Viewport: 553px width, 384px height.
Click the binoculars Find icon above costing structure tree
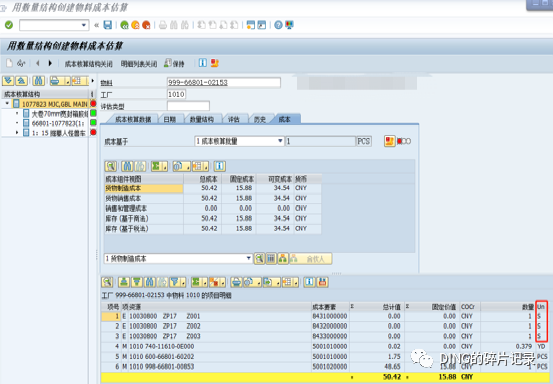(38, 81)
